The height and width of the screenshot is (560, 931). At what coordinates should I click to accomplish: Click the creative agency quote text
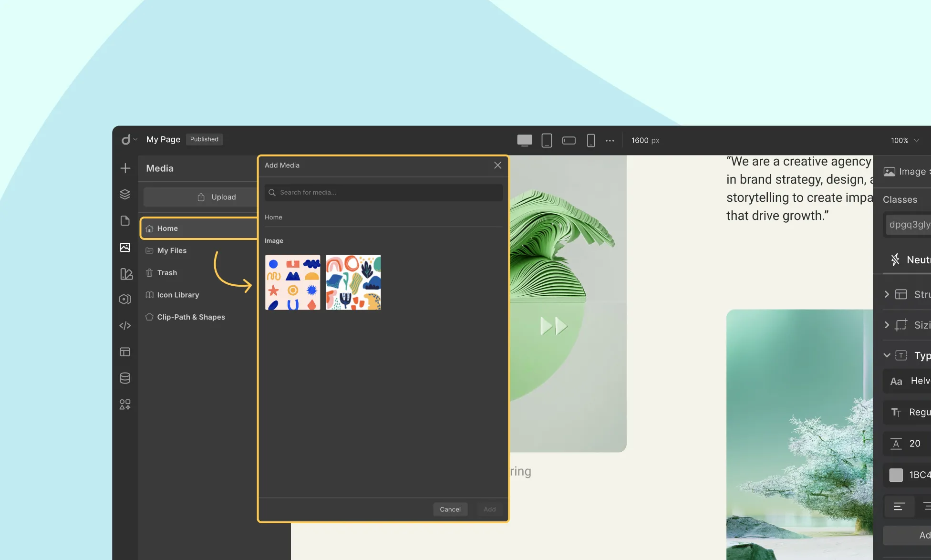click(x=799, y=188)
